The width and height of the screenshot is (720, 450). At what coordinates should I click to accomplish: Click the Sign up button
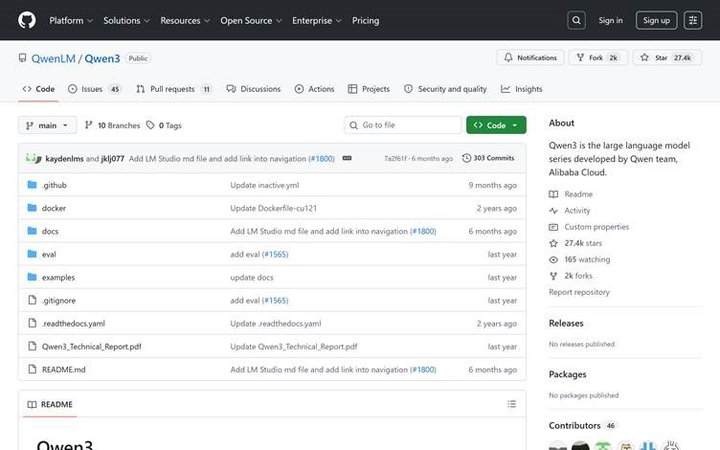[656, 20]
